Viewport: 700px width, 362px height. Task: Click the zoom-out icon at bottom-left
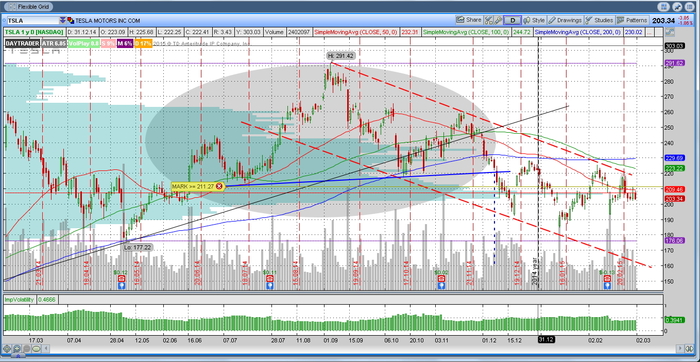26,348
